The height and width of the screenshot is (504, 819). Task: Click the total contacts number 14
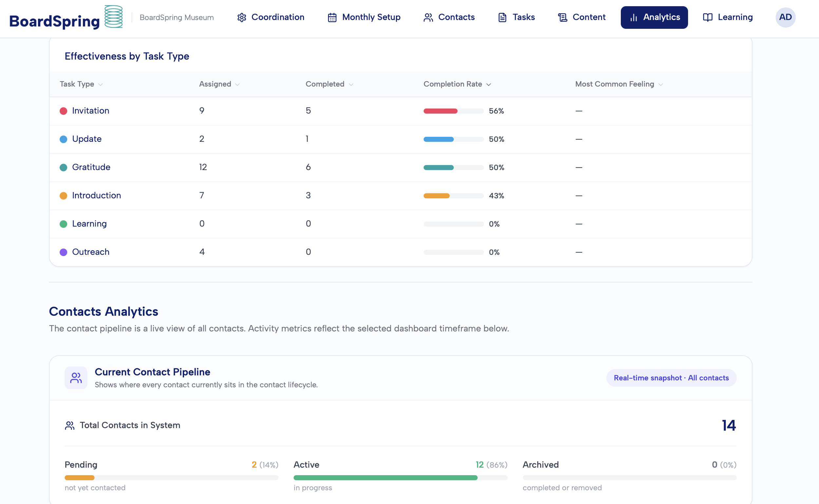729,425
